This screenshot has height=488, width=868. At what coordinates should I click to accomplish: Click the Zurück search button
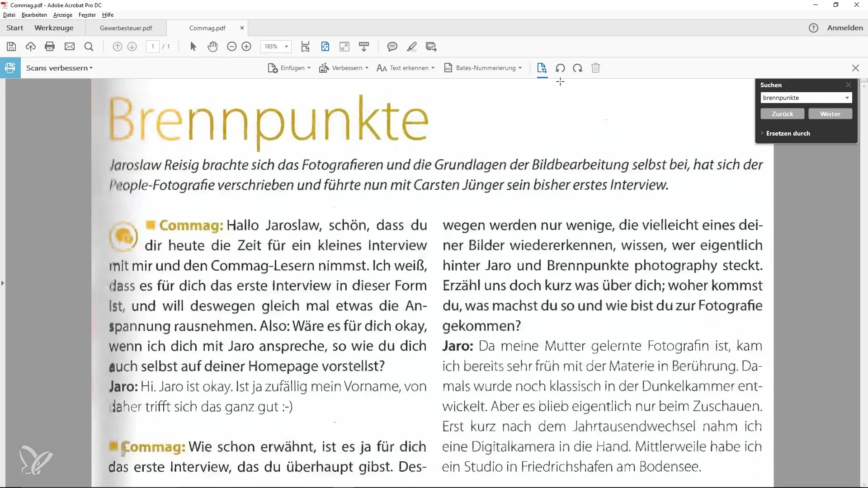coord(783,114)
